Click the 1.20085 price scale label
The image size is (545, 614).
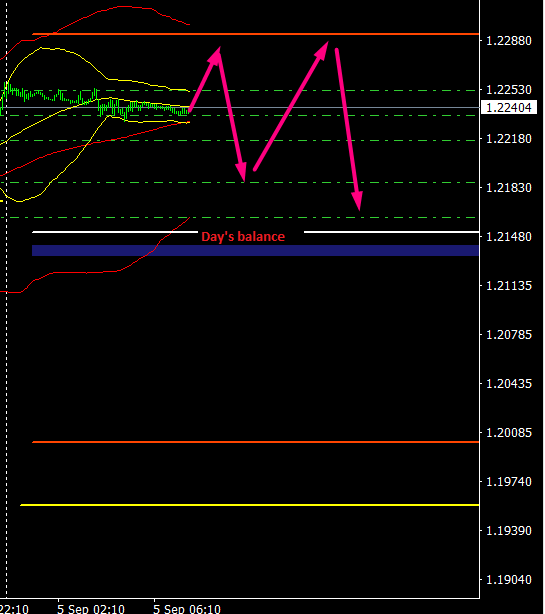point(509,433)
